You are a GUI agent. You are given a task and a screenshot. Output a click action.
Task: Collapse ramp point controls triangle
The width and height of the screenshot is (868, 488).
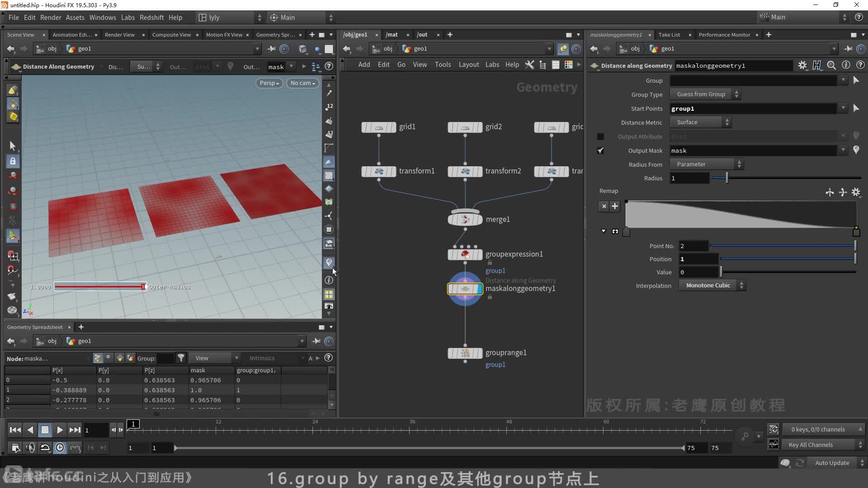tap(603, 231)
